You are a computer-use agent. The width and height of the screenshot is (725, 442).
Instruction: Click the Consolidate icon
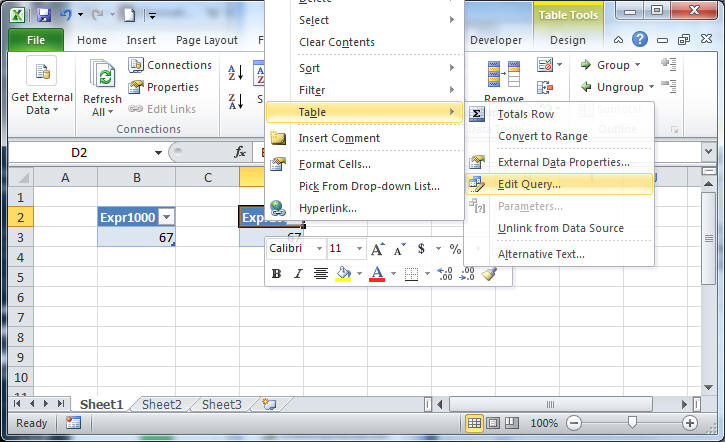click(x=545, y=87)
